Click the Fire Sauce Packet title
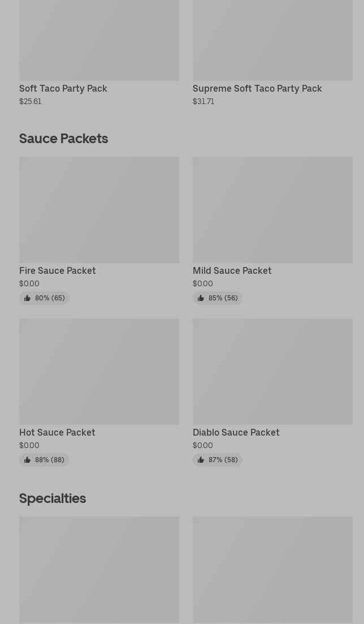 pos(58,270)
